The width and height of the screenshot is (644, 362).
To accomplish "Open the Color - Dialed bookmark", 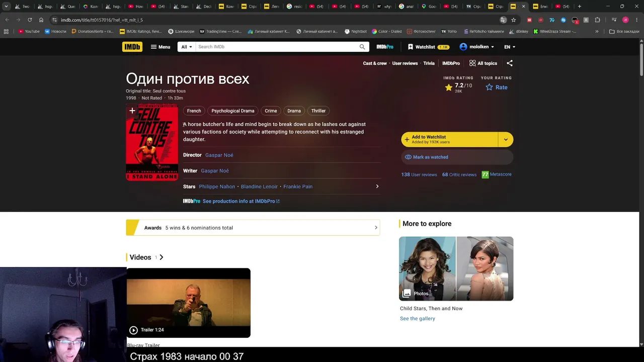I will (387, 31).
